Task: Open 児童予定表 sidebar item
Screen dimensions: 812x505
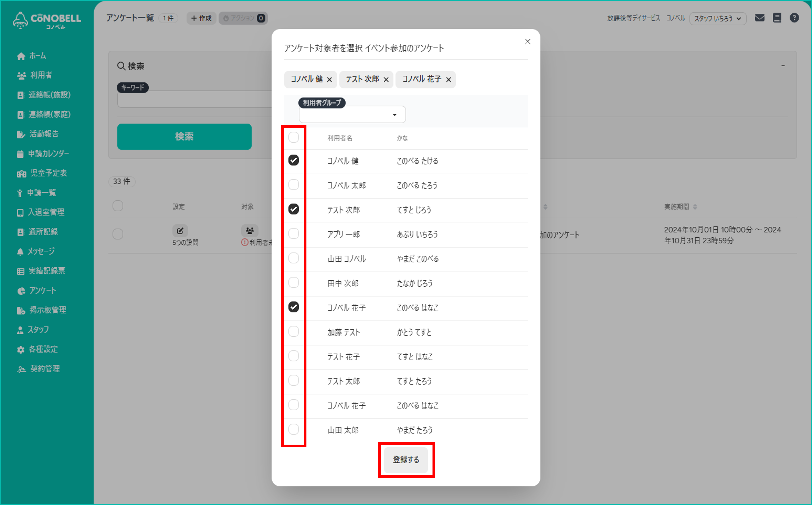Action: 42,173
